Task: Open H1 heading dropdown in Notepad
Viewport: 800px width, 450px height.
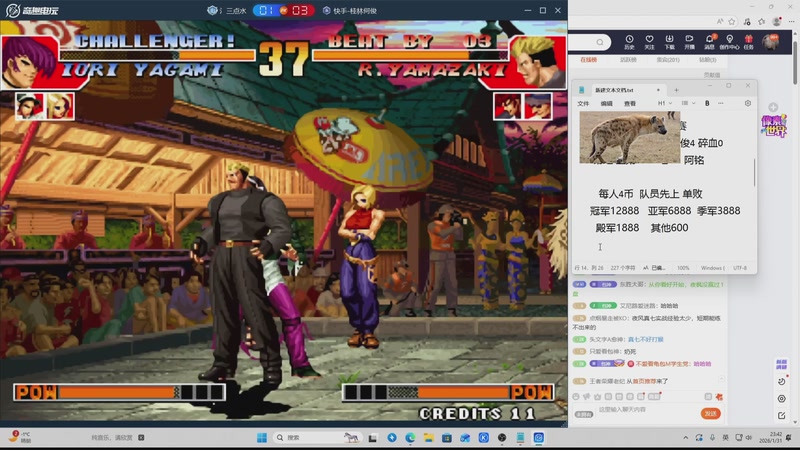Action: click(x=664, y=103)
